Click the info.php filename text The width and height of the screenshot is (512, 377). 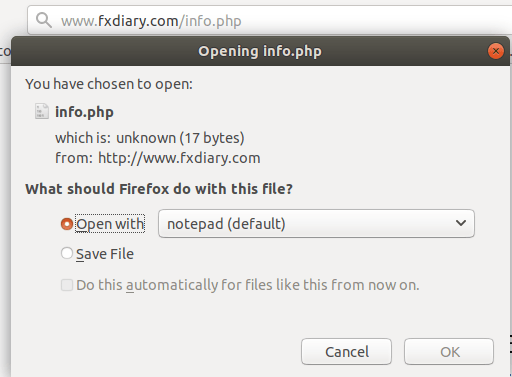click(84, 112)
